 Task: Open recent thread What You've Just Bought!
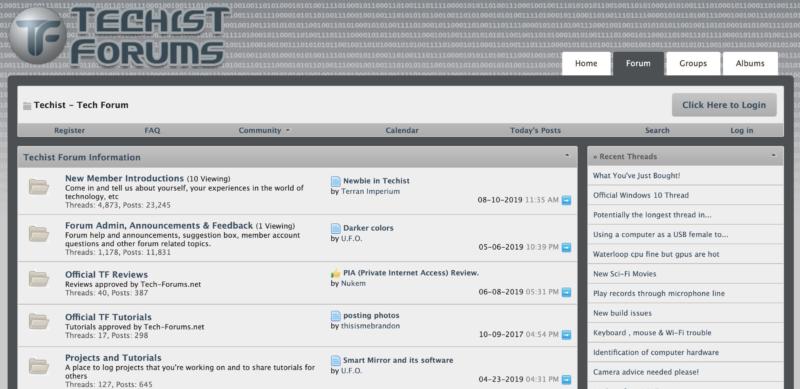tap(636, 176)
